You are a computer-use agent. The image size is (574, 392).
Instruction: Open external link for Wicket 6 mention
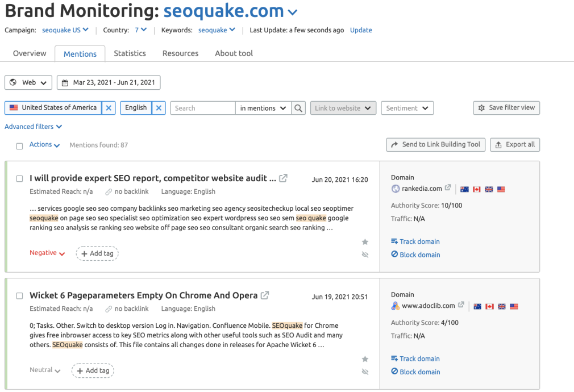pyautogui.click(x=265, y=295)
